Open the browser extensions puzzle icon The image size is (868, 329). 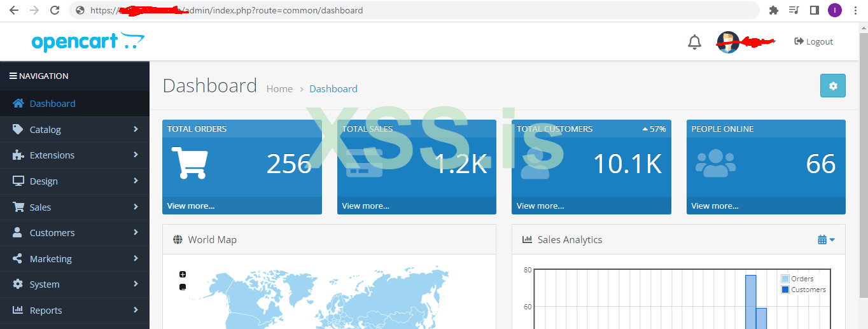coord(774,10)
